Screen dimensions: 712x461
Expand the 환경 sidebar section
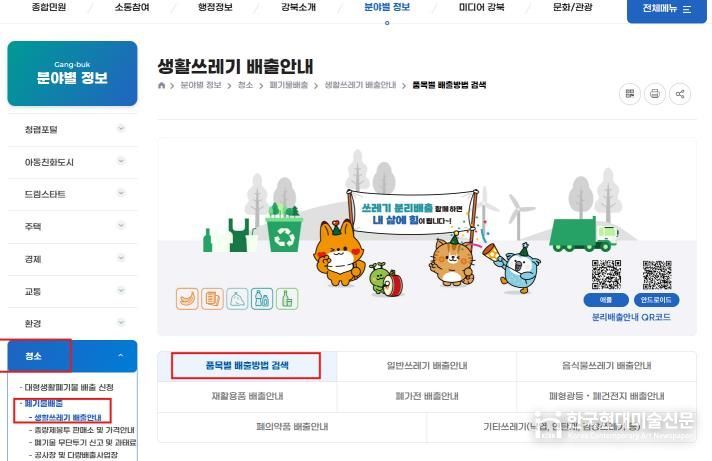(72, 323)
